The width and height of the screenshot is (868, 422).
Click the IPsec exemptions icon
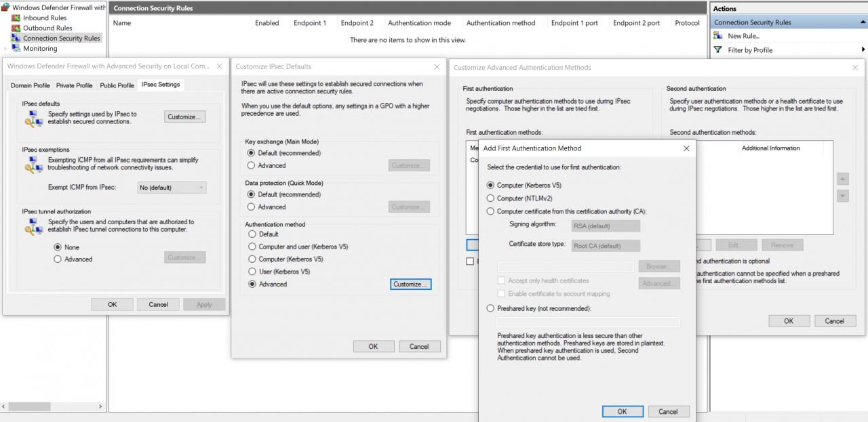pos(34,165)
